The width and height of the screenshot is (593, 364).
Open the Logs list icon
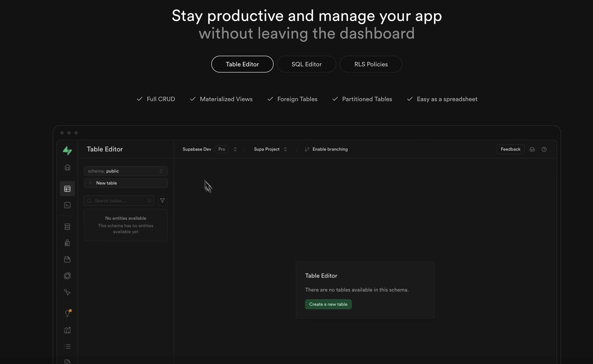67,346
